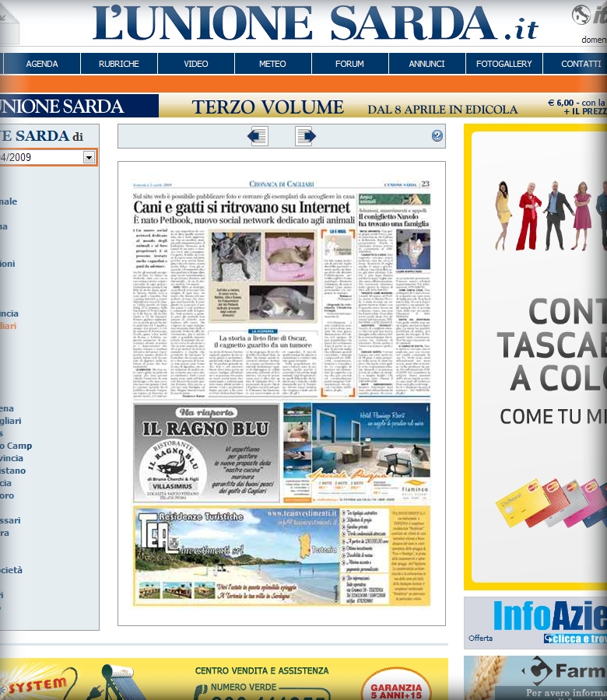The image size is (607, 700).
Task: Open the ANNUNCI menu
Action: pos(426,64)
